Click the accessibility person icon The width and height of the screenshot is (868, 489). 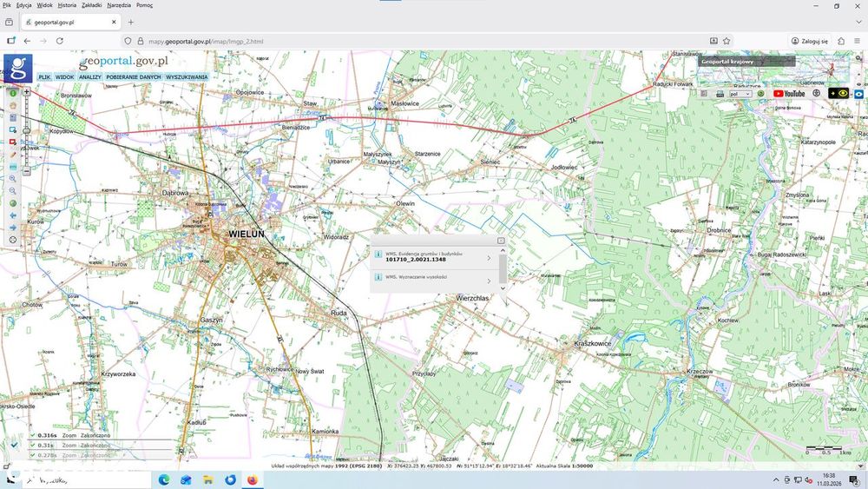[x=816, y=93]
